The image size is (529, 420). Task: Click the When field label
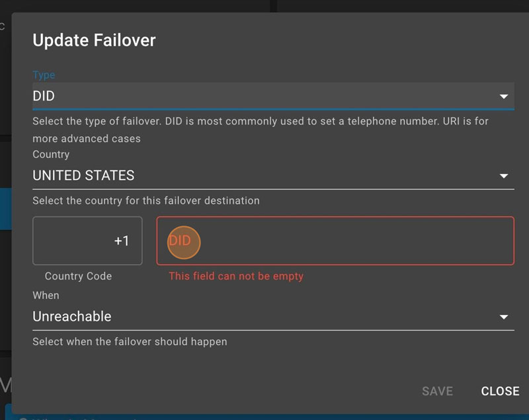46,295
